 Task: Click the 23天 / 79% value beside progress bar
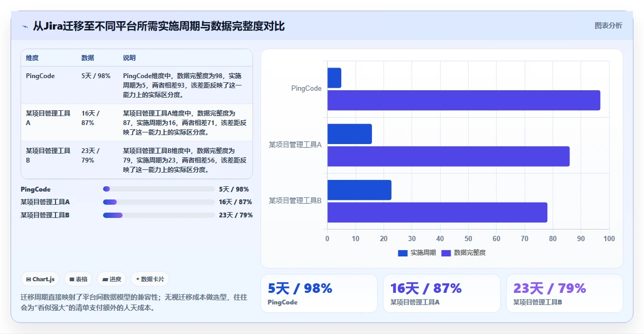click(236, 215)
